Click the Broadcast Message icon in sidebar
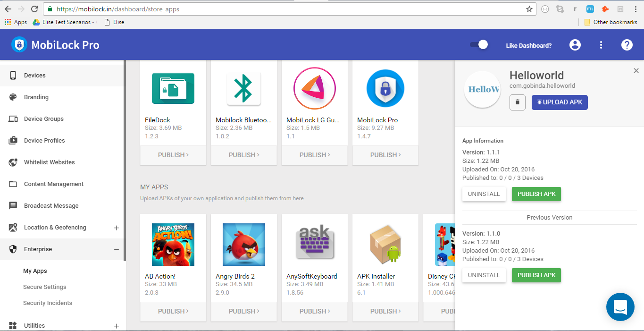This screenshot has height=331, width=644. (13, 206)
